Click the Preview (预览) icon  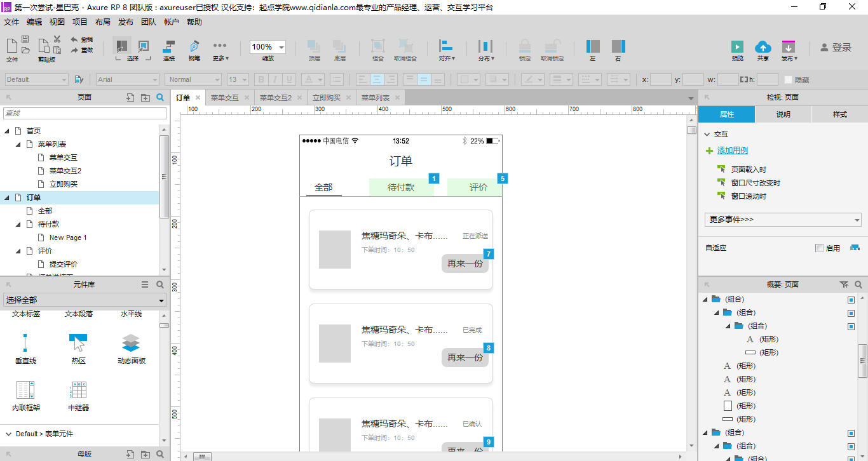(x=737, y=47)
